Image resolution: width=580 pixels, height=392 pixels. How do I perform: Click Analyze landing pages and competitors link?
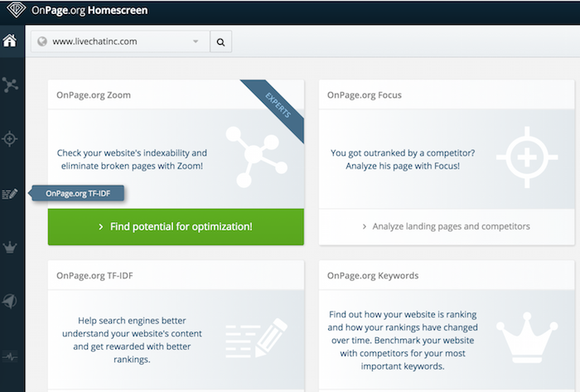tap(447, 226)
